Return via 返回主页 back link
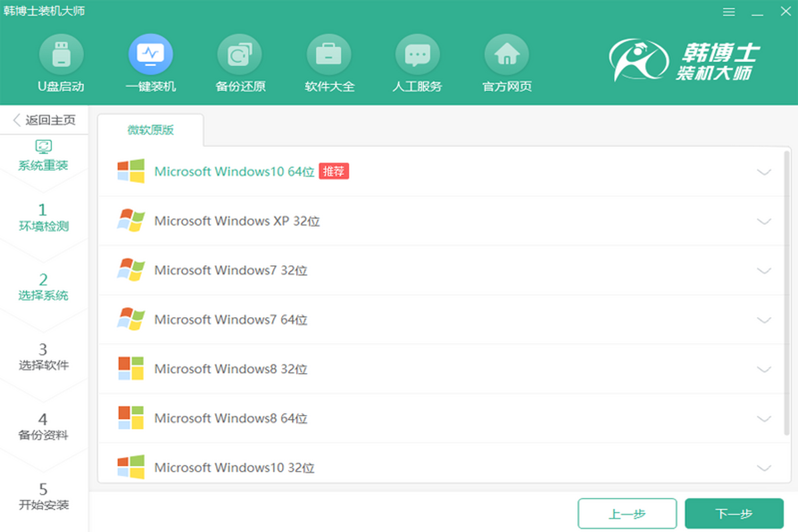 coord(44,120)
